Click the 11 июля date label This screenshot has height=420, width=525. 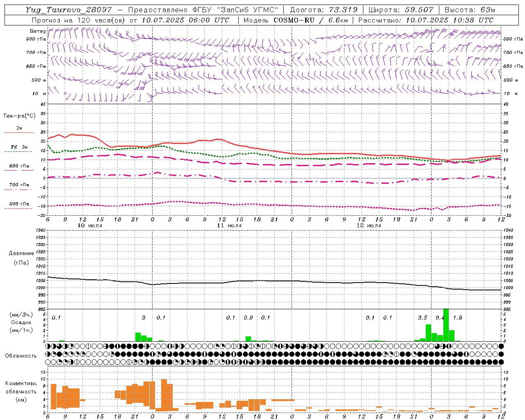point(229,226)
